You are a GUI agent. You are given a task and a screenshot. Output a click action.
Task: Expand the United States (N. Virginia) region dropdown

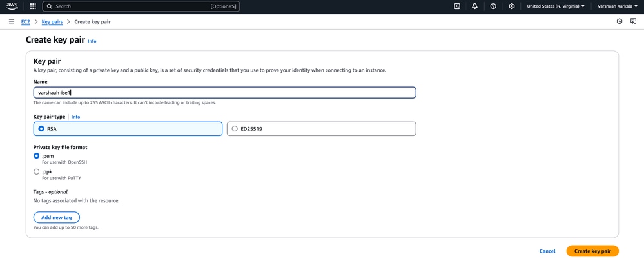pos(556,6)
